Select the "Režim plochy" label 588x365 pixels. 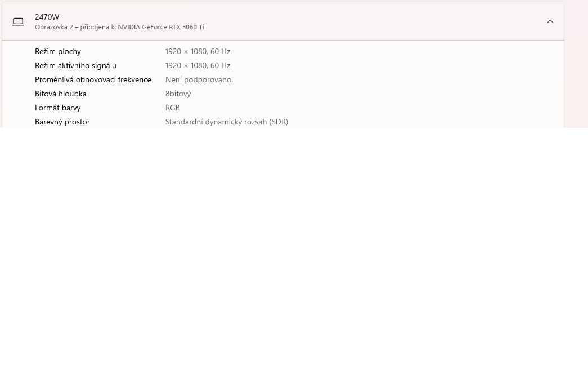tap(58, 51)
